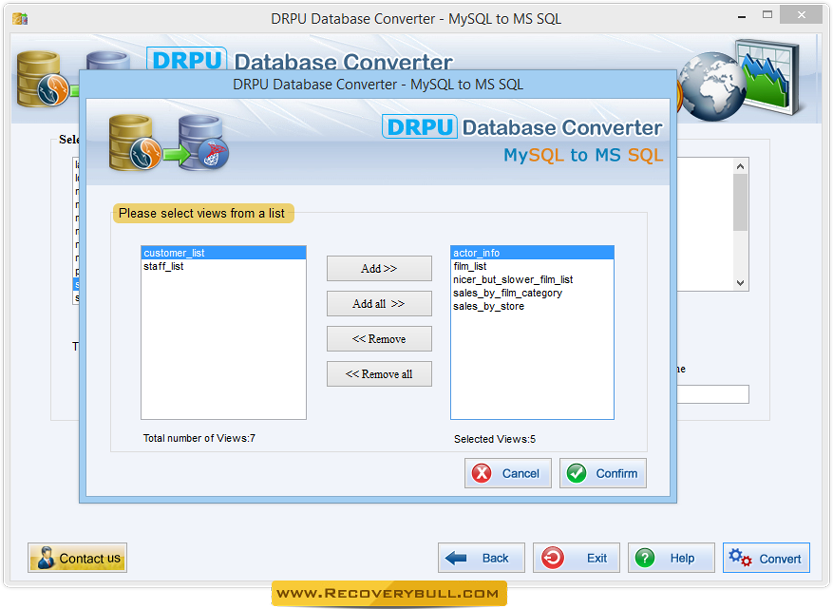Click the input field in the main window
833x609 pixels.
coord(713,394)
